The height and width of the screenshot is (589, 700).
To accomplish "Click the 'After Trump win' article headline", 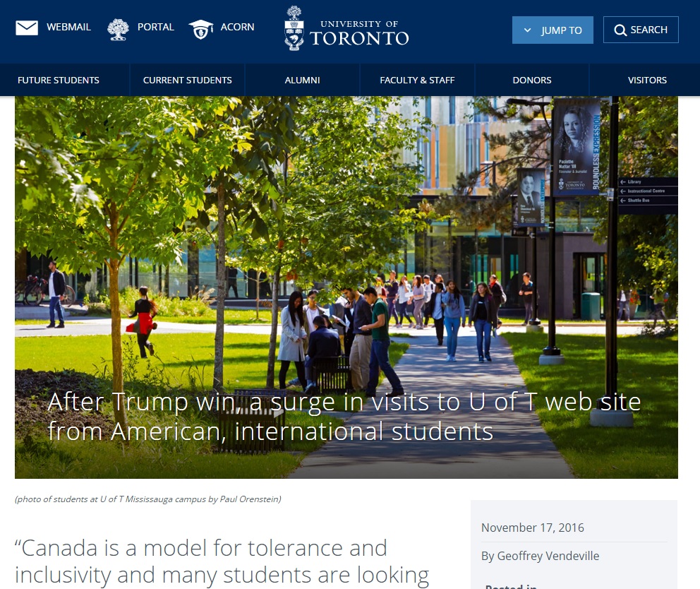I will [344, 417].
